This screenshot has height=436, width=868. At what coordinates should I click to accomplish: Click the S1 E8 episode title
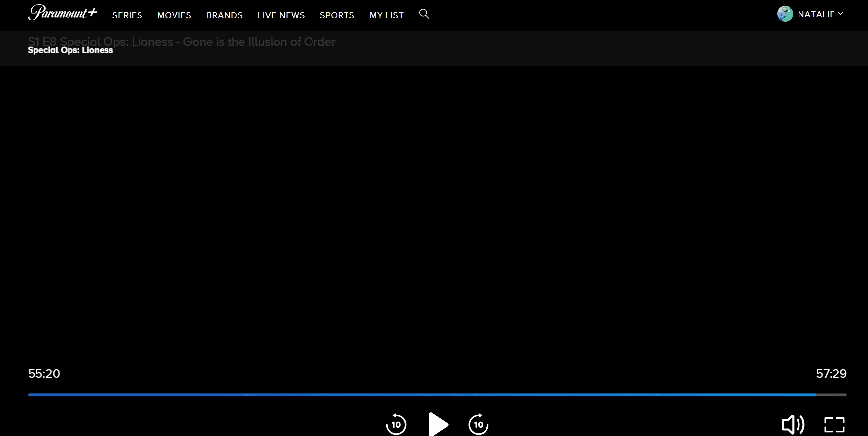tap(181, 42)
